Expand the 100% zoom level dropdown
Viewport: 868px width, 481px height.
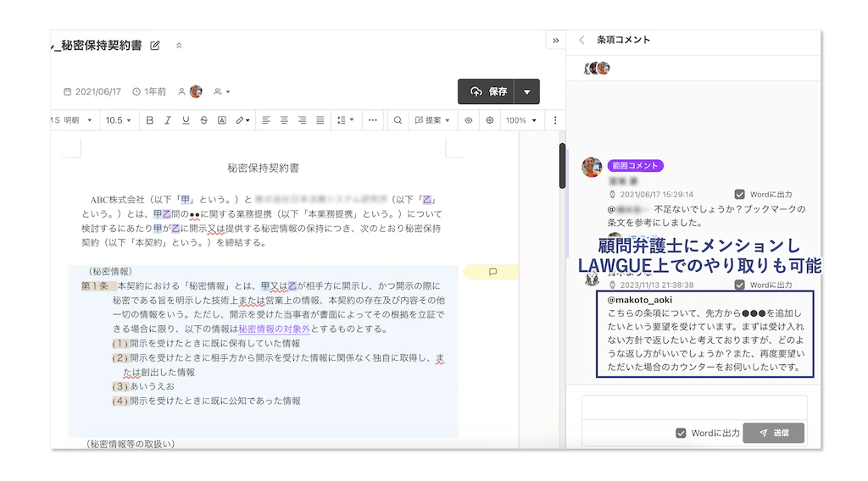520,120
